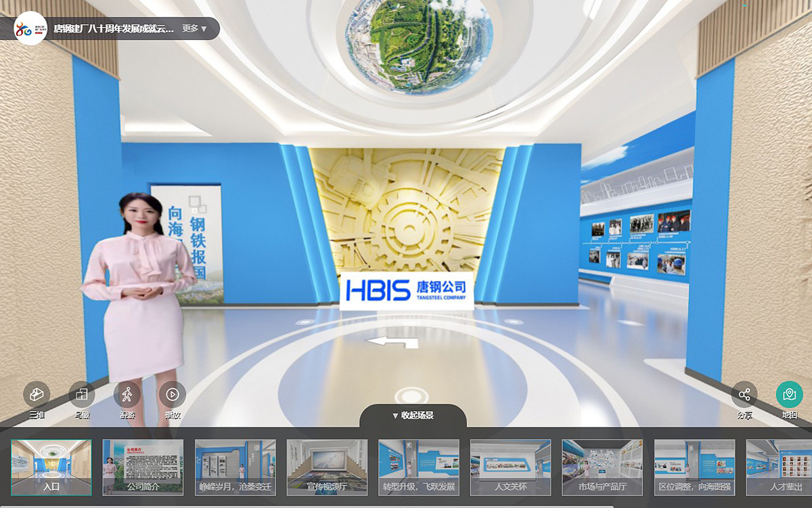
Task: Open the 分享 share icon
Action: click(x=744, y=394)
